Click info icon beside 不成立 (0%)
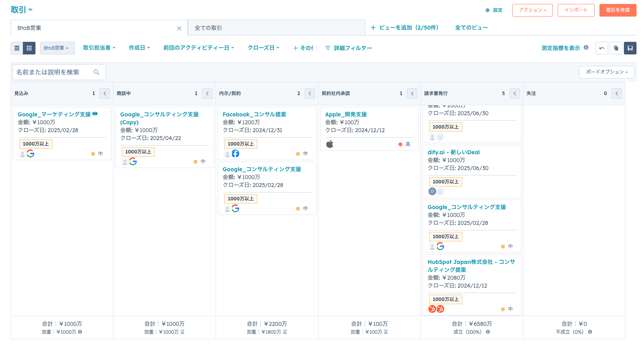Image resolution: width=644 pixels, height=344 pixels. pos(590,332)
